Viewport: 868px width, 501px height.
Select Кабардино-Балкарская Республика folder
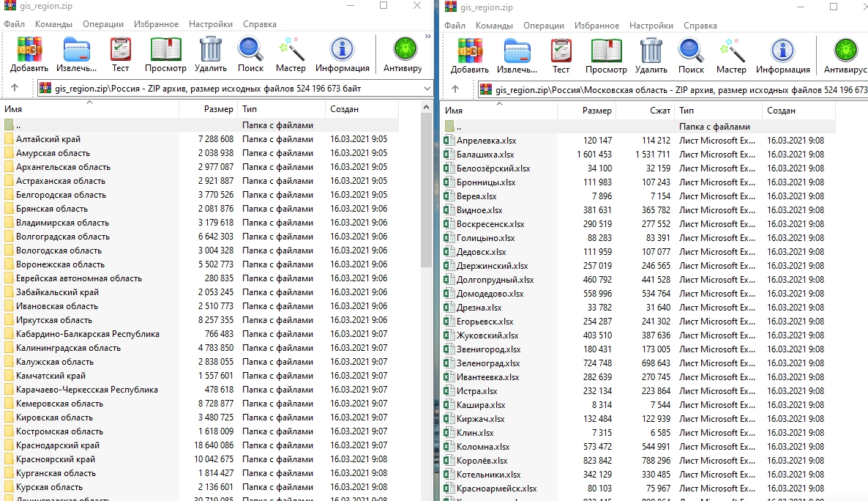click(x=200, y=334)
